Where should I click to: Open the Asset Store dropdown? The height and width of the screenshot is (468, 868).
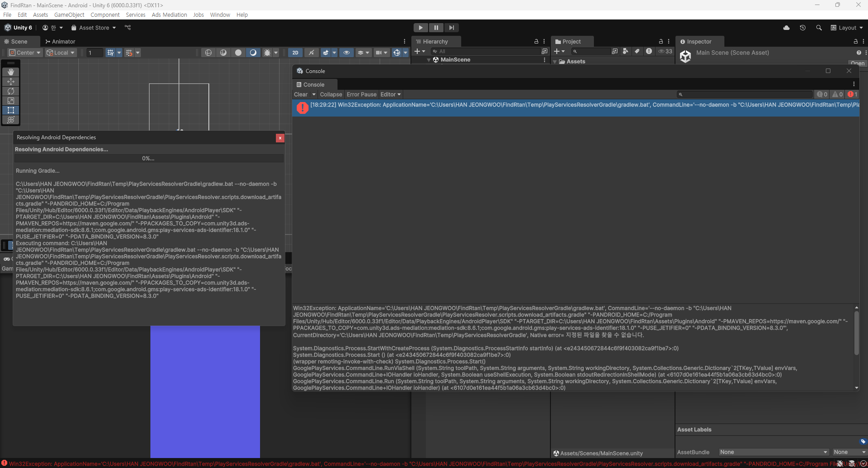pos(94,28)
